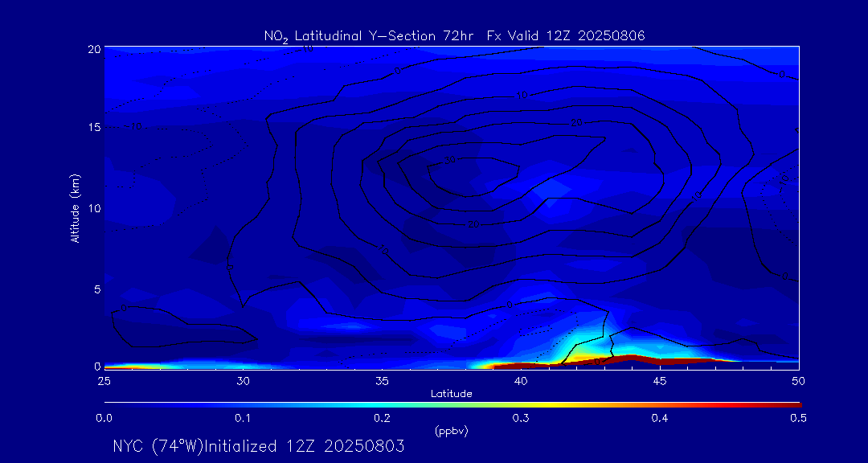Click the colorbar label '0.1'
The height and width of the screenshot is (463, 868).
point(243,419)
